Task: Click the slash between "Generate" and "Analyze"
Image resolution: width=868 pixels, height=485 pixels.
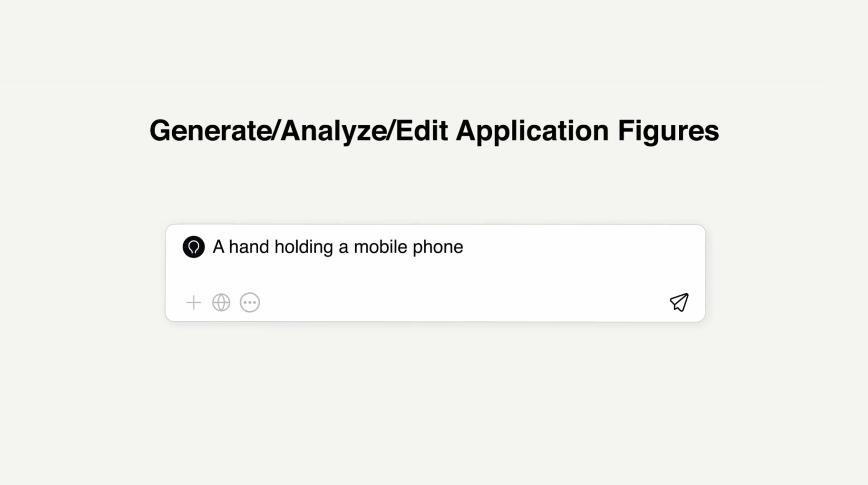Action: click(x=275, y=131)
